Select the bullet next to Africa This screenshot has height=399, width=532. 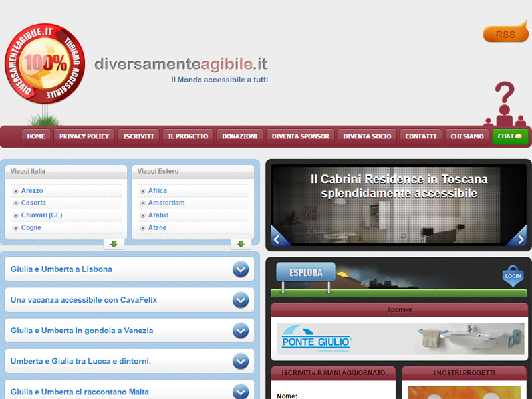click(142, 190)
